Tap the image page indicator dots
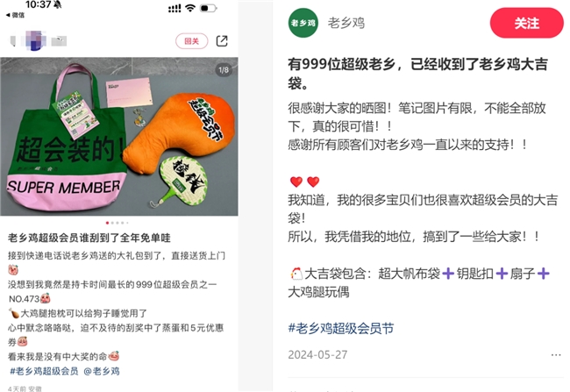The width and height of the screenshot is (570, 392). tap(117, 223)
